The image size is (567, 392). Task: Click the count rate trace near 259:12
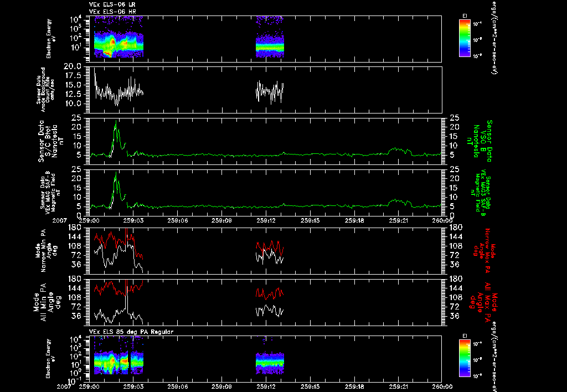pyautogui.click(x=270, y=92)
